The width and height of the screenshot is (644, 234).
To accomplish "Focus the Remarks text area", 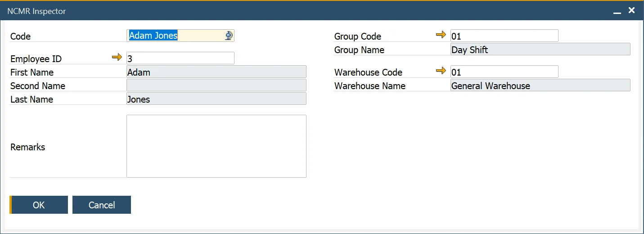I will (x=216, y=146).
